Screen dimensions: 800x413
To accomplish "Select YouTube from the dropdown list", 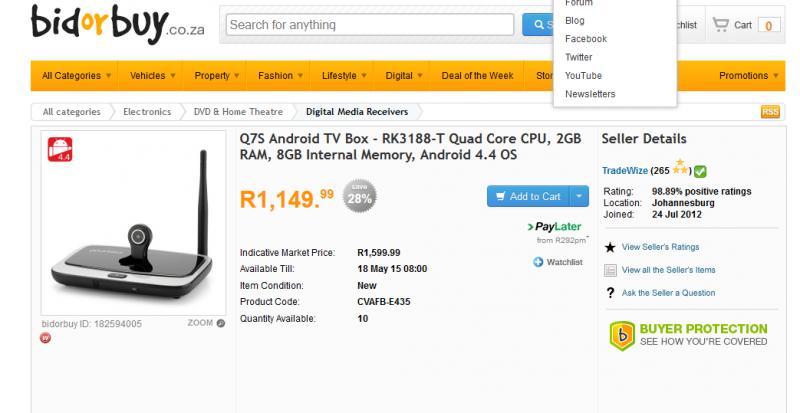I will point(583,76).
